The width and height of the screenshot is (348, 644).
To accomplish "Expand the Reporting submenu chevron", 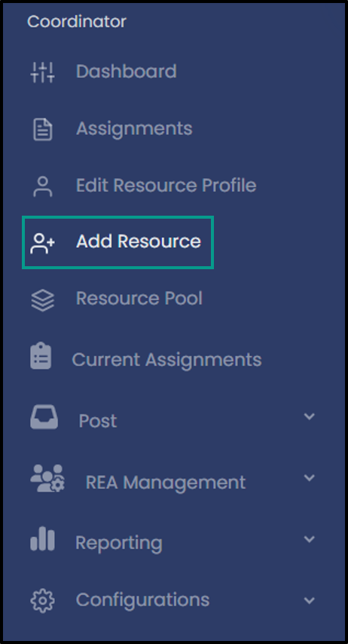I will click(x=309, y=538).
